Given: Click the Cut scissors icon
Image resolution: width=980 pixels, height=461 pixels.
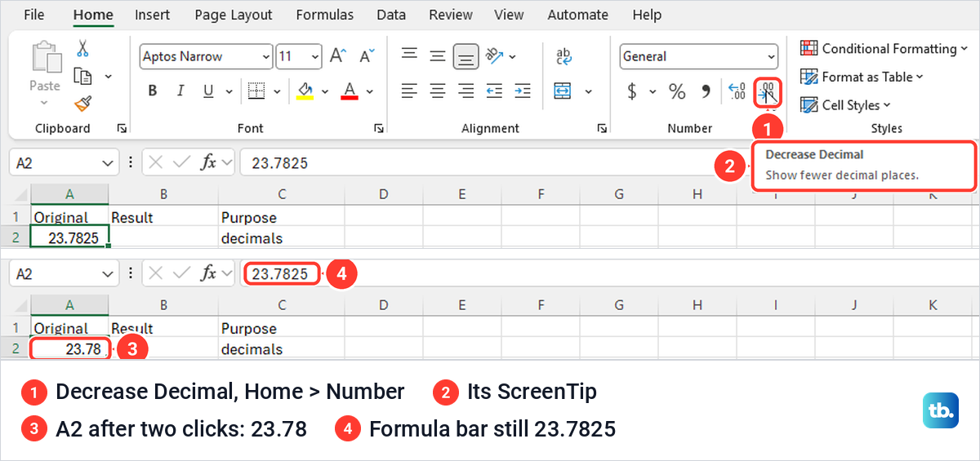Looking at the screenshot, I should pos(82,49).
